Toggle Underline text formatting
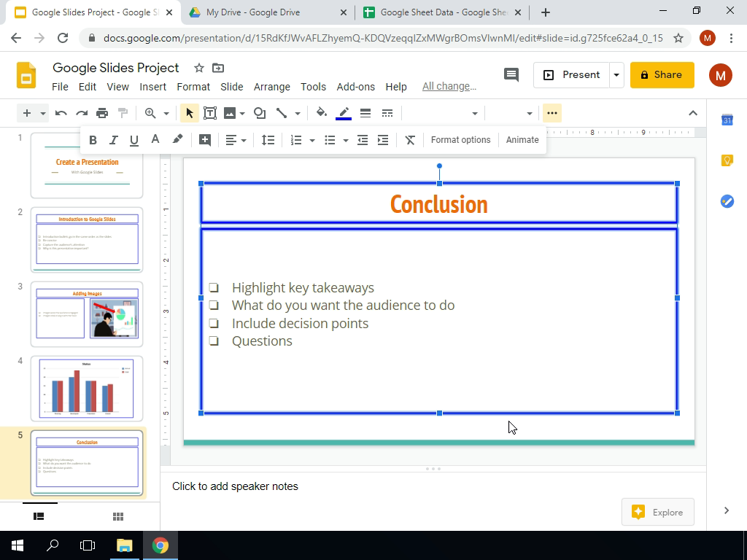Viewport: 747px width, 560px height. click(133, 140)
